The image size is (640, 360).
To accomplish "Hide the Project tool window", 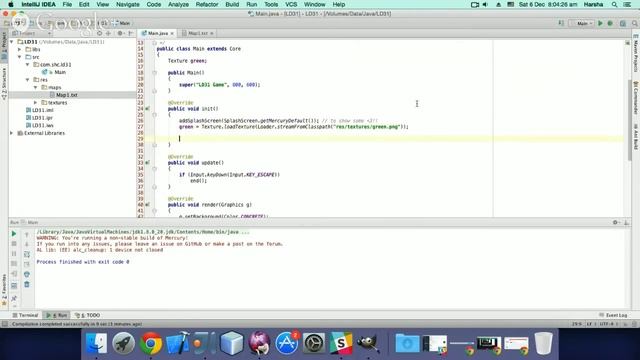I will tap(131, 33).
